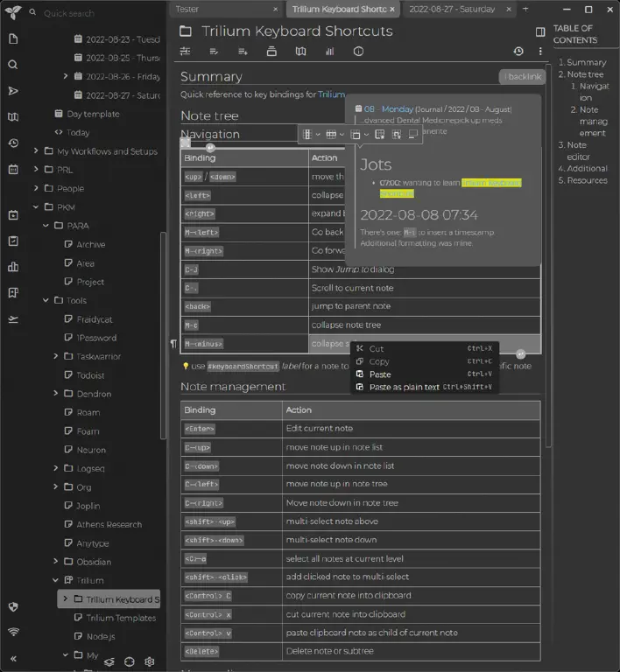Collapse the Trilium tree node
Image resolution: width=620 pixels, height=672 pixels.
tap(56, 580)
